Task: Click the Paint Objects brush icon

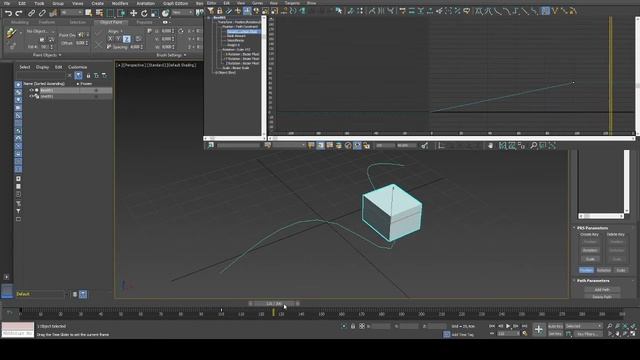Action: [11, 33]
